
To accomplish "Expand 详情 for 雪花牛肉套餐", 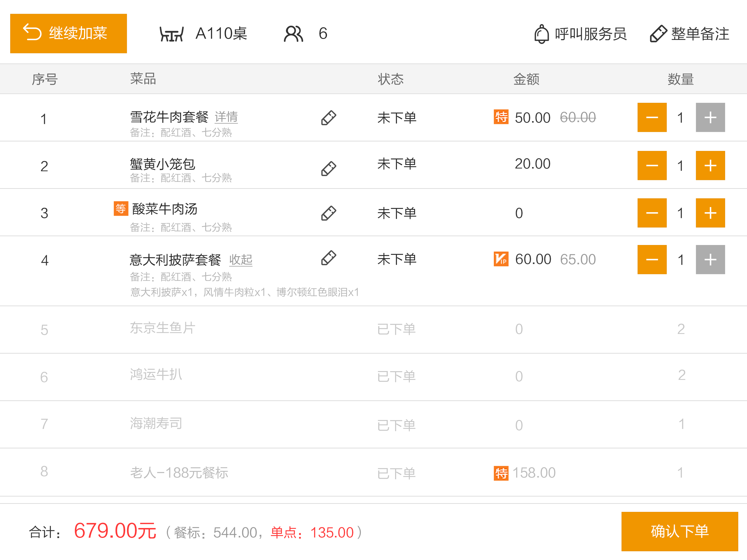I will point(226,117).
